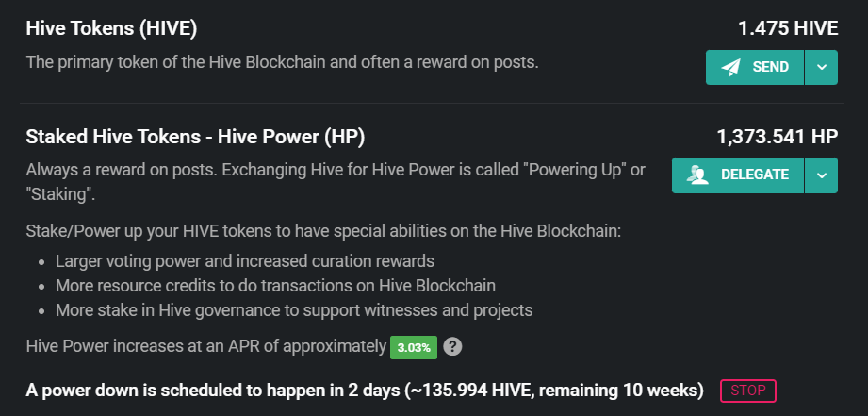
Task: Click the Hive Tokens (HIVE) heading
Action: (111, 29)
